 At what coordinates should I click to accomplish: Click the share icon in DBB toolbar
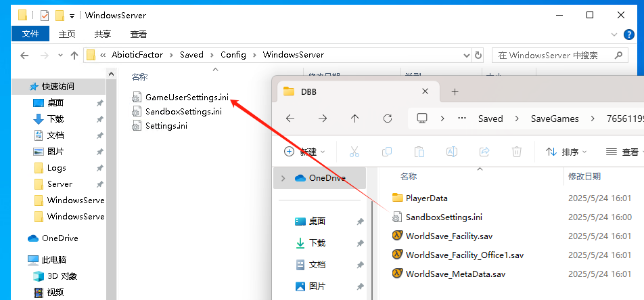click(484, 152)
